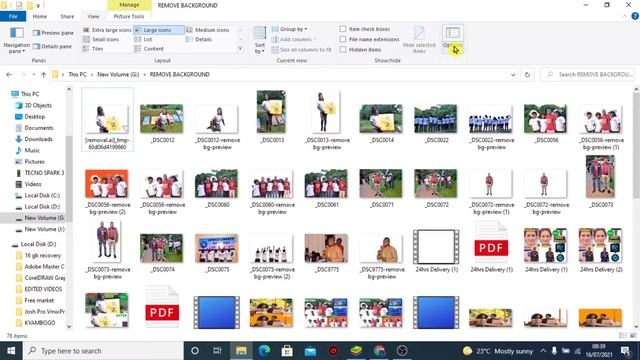
Task: Open Mail app from taskbar
Action: [x=310, y=351]
